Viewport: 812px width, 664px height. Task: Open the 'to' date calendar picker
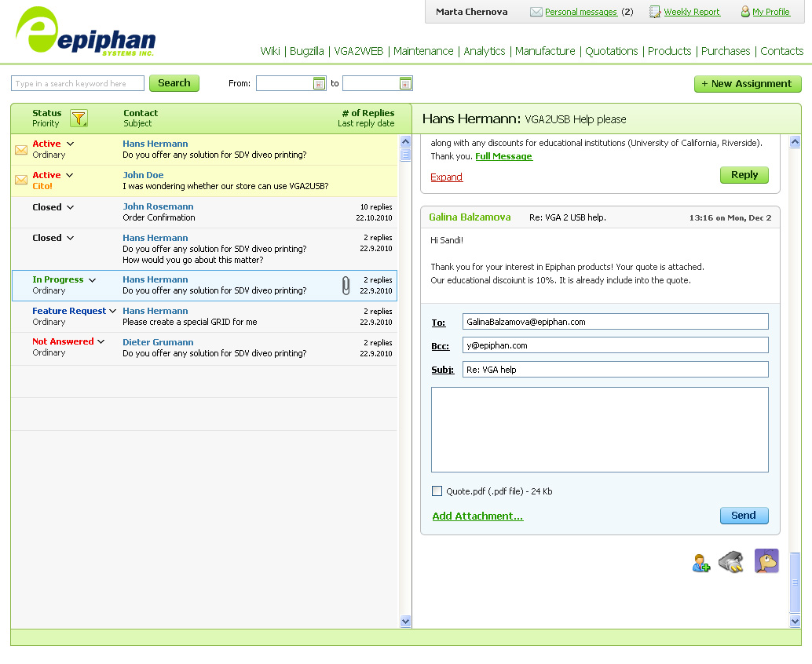pos(405,84)
